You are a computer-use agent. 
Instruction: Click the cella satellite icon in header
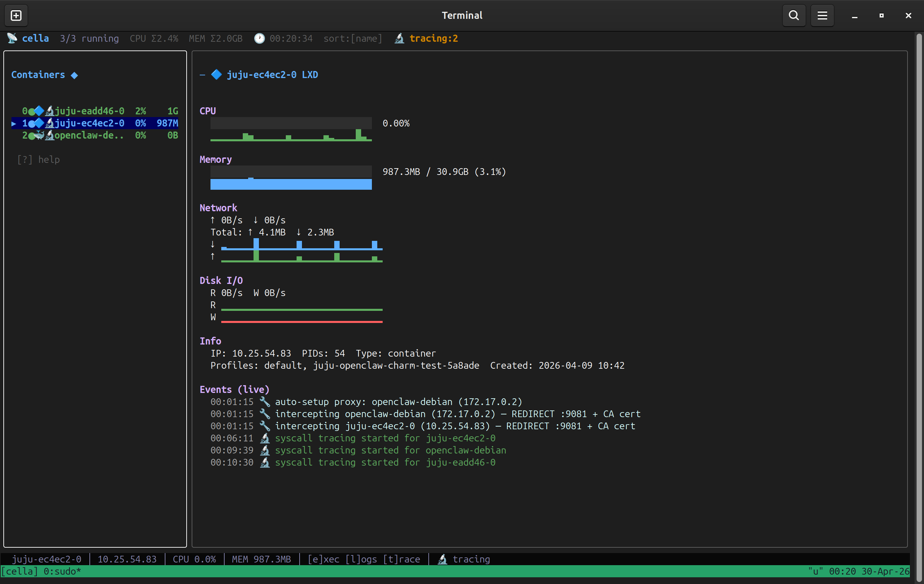tap(12, 38)
